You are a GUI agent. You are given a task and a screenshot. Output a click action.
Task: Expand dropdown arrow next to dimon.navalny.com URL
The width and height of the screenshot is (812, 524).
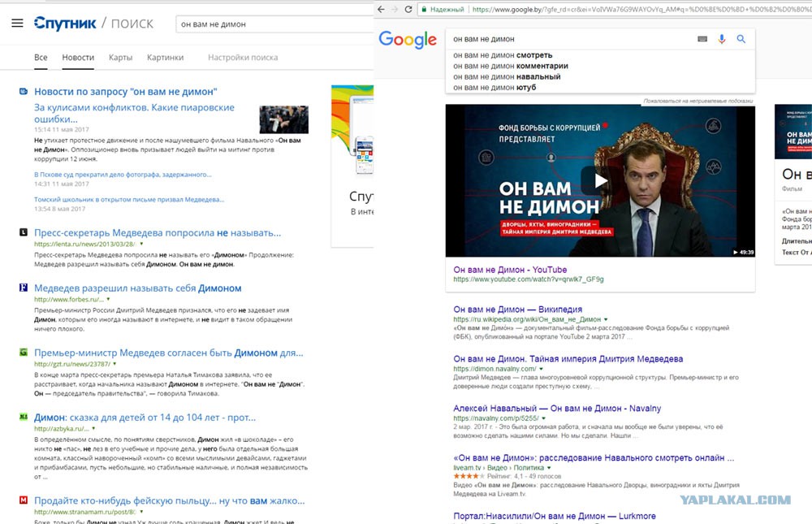(541, 369)
